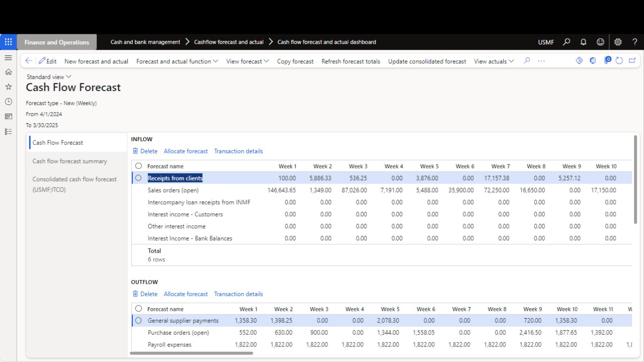
Task: Select the General supplier payments row radio
Action: 138,321
